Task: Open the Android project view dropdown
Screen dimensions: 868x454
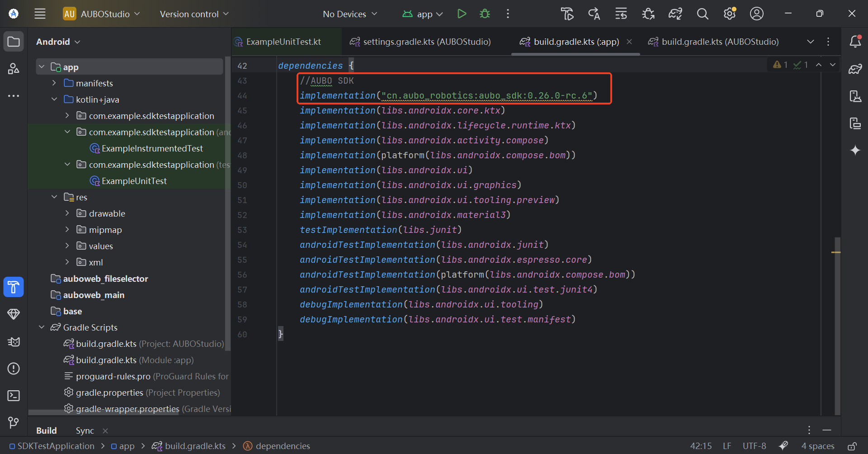Action: [x=58, y=41]
